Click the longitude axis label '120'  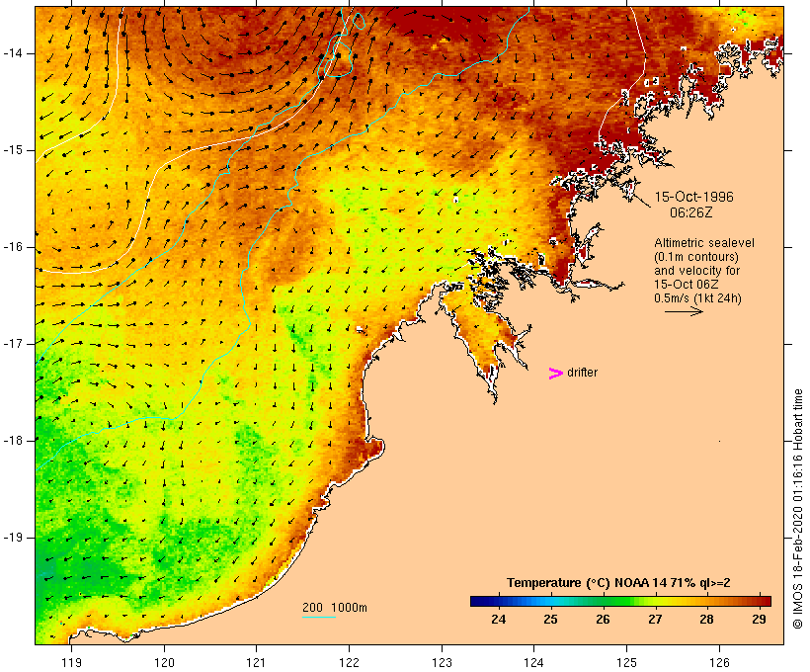point(164,662)
